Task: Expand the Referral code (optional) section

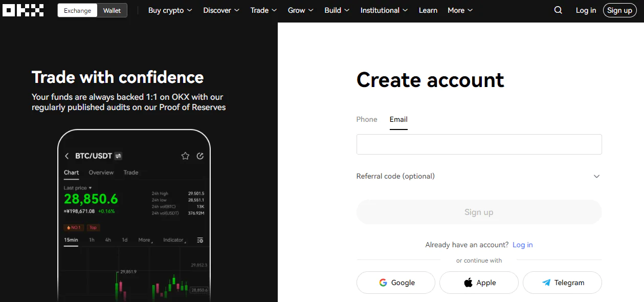Action: tap(479, 176)
